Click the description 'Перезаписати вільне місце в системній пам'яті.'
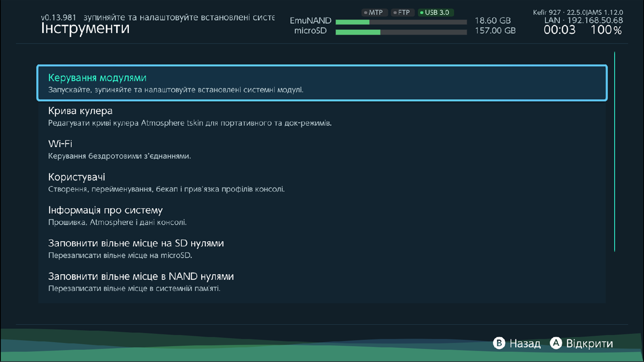Image resolution: width=644 pixels, height=362 pixels. tap(134, 289)
